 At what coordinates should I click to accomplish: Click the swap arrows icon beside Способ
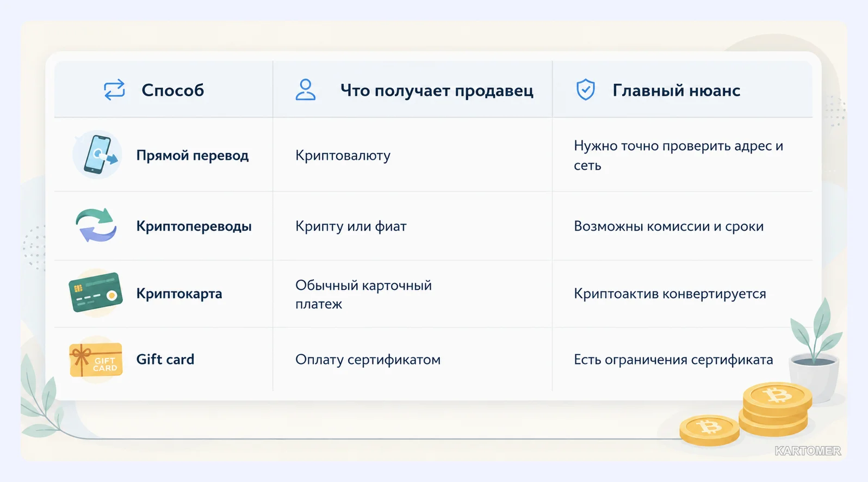tap(114, 90)
